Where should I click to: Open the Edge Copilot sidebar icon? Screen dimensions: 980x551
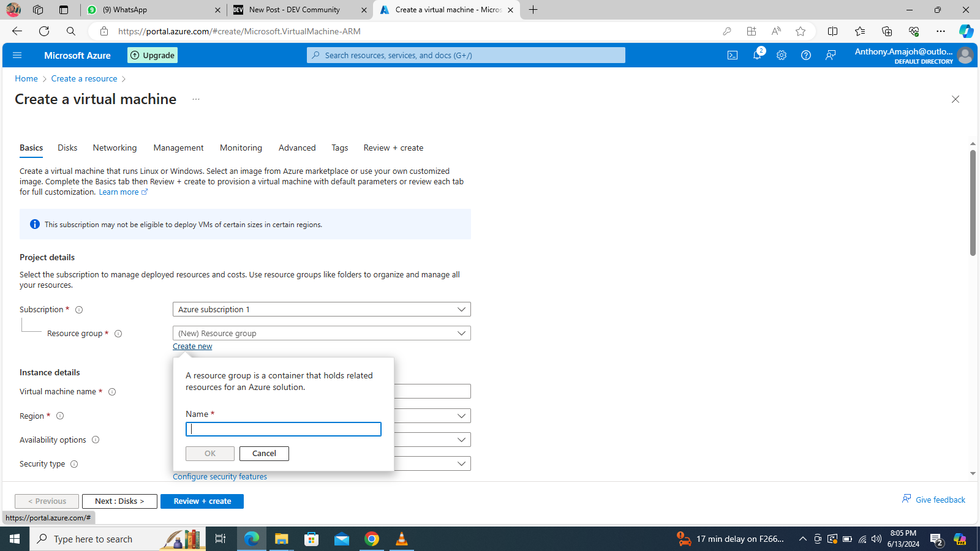coord(966,31)
